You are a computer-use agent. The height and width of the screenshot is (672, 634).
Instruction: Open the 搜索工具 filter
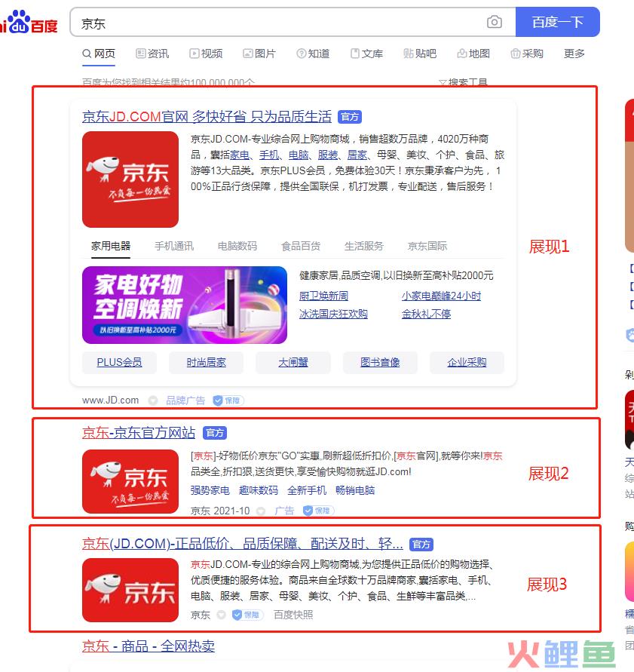point(463,82)
